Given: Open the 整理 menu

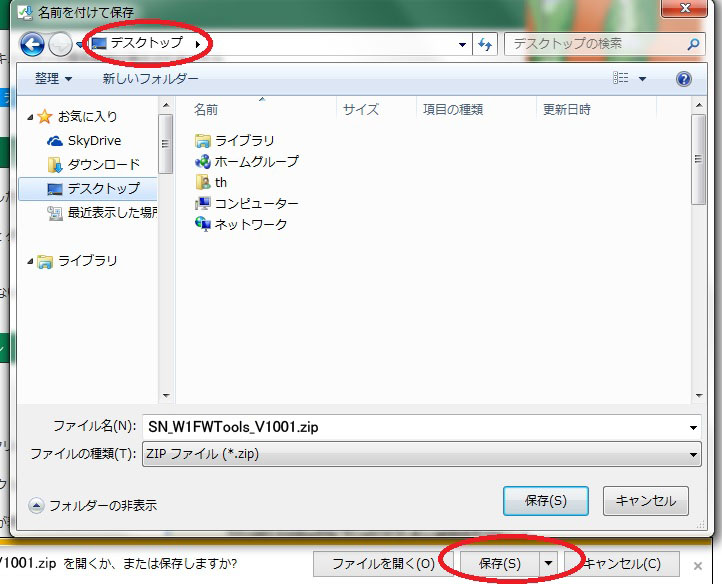Looking at the screenshot, I should click(53, 78).
